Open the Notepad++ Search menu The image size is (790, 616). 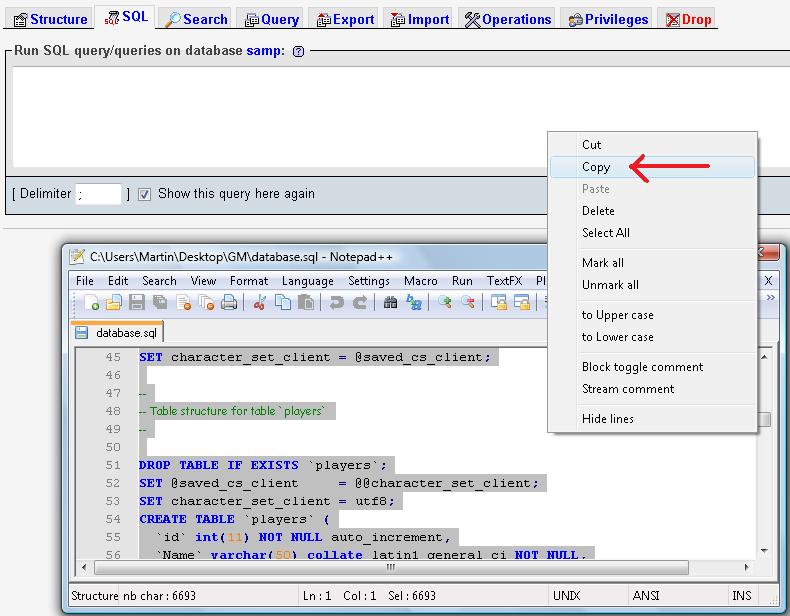(159, 281)
